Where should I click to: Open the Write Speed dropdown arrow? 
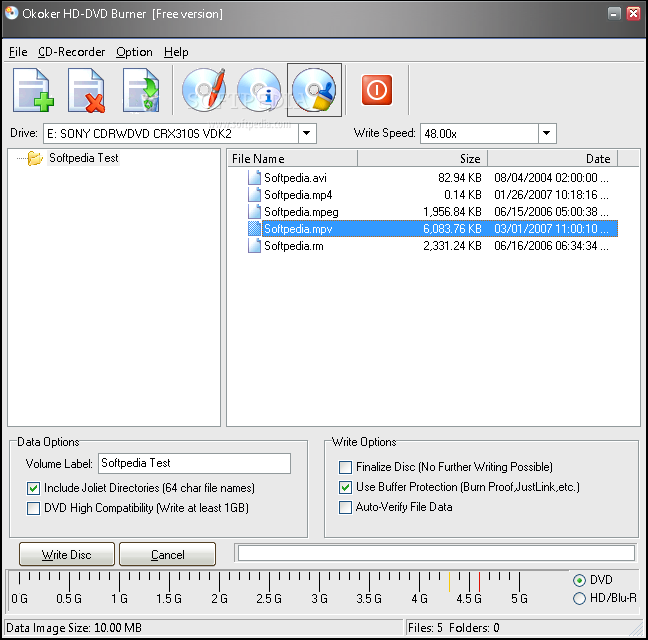pyautogui.click(x=547, y=133)
